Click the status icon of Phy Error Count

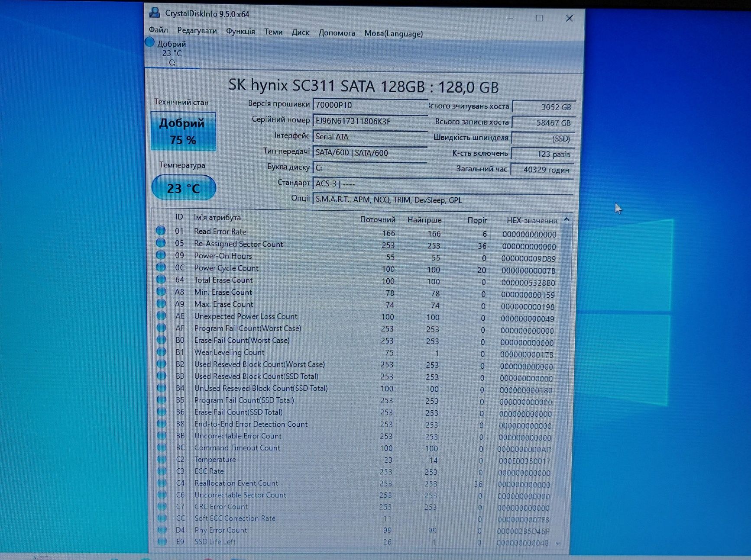click(162, 529)
